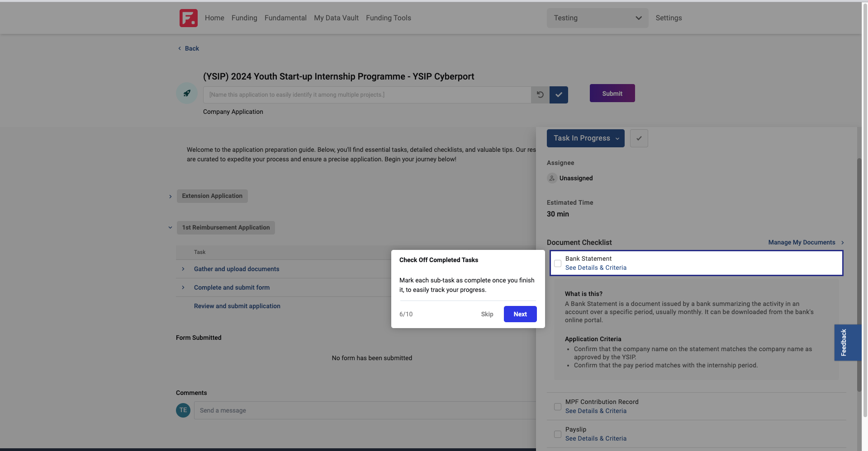Open the Review and submit application task
The width and height of the screenshot is (868, 451).
click(x=237, y=306)
